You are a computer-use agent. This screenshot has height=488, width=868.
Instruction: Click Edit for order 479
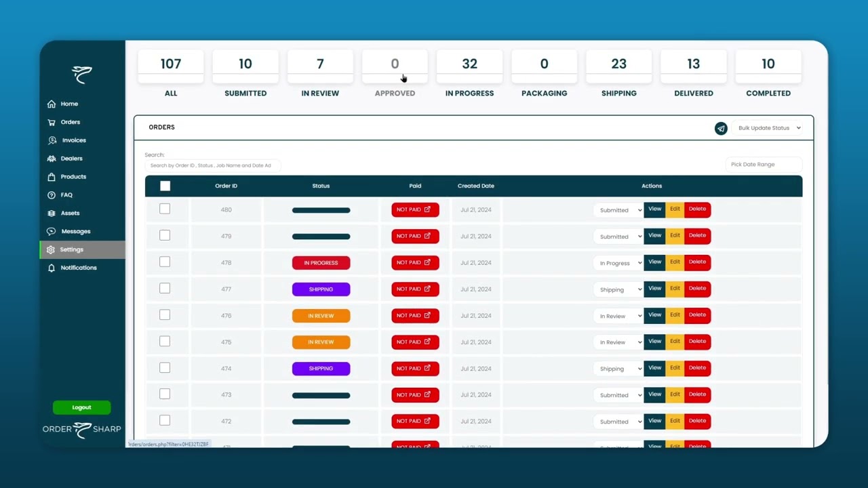tap(675, 236)
